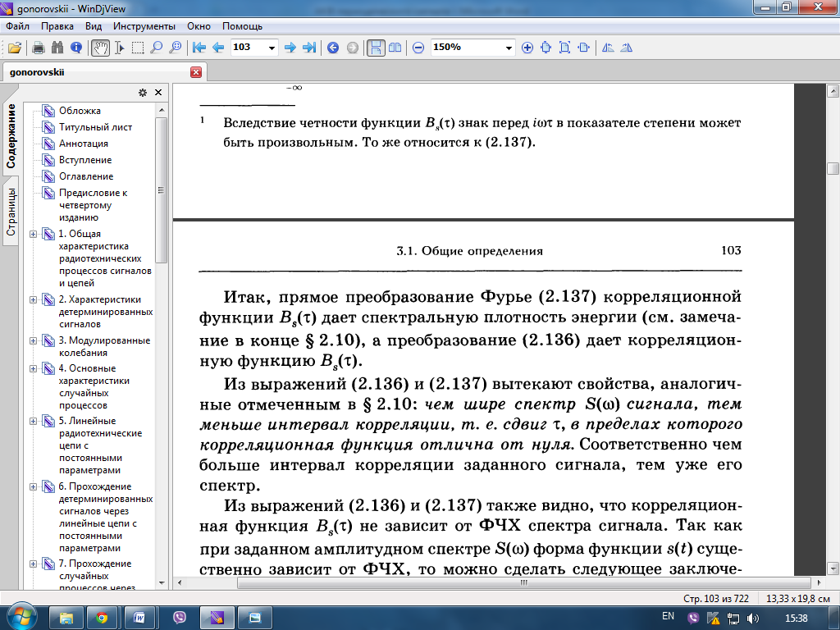Click the document vertical scrollbar thumb
Screen dimensions: 840x630
click(833, 168)
